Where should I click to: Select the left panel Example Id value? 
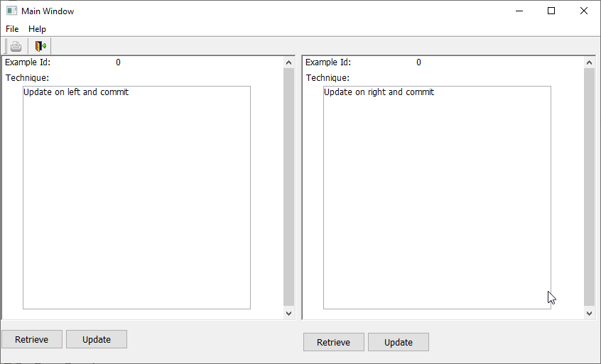tap(118, 62)
